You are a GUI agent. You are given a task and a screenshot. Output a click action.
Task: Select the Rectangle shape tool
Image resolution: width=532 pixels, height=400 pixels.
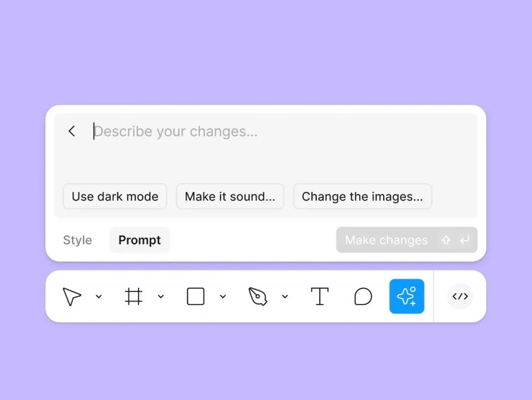[196, 296]
